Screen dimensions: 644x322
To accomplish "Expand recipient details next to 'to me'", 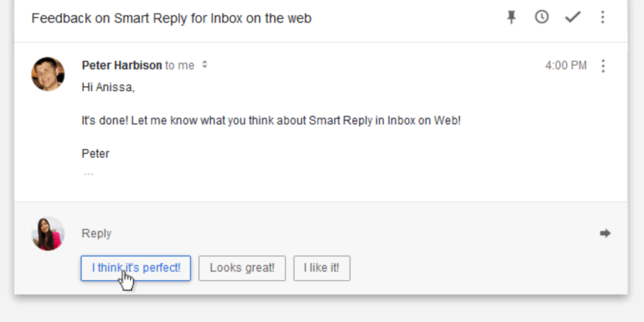I will tap(204, 64).
